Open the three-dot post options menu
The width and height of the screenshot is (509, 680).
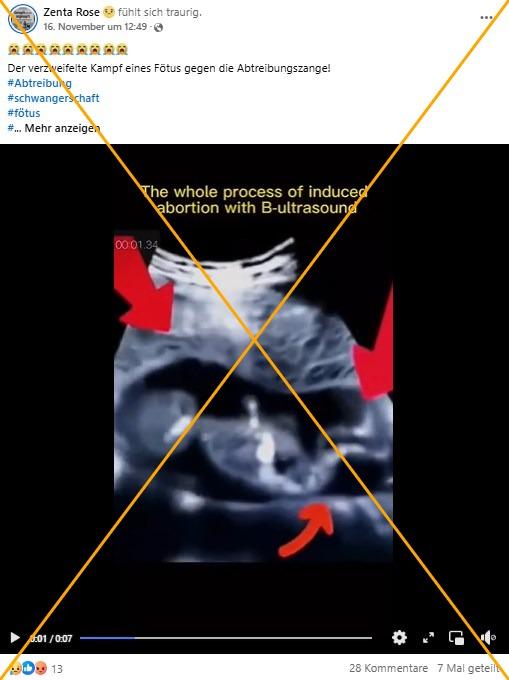coord(486,18)
